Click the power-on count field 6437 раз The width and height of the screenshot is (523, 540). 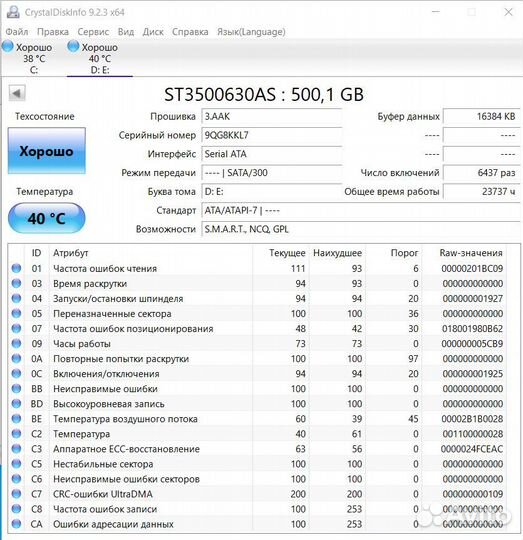[481, 173]
